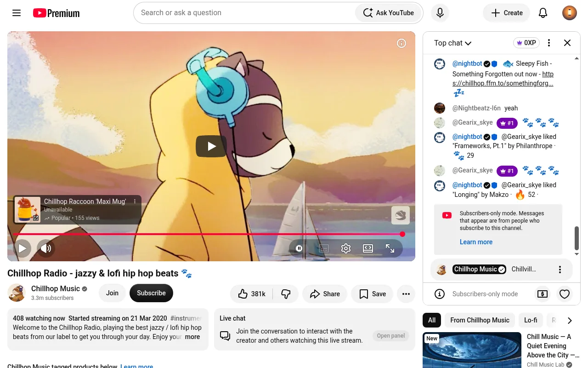This screenshot has width=588, height=368.
Task: Go to YouTube Premium home logo
Action: tap(57, 13)
